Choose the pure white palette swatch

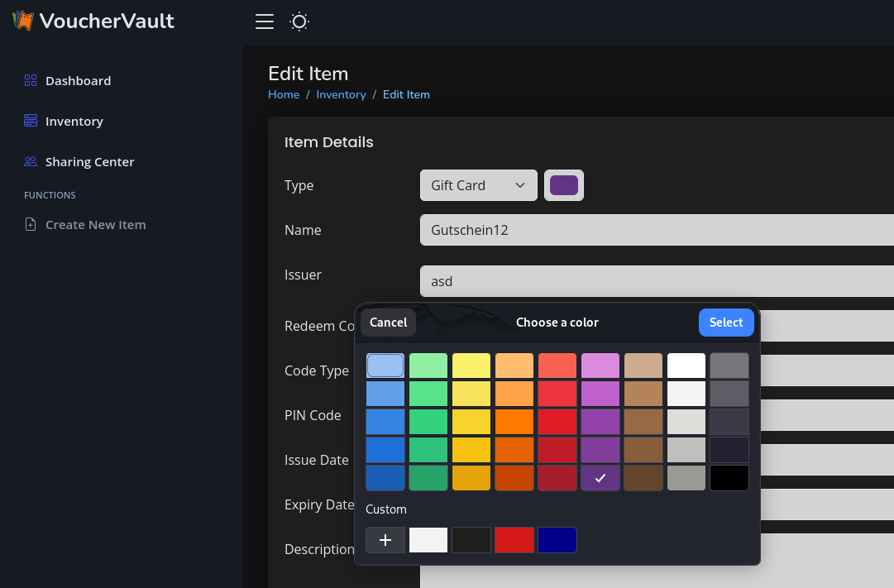686,366
